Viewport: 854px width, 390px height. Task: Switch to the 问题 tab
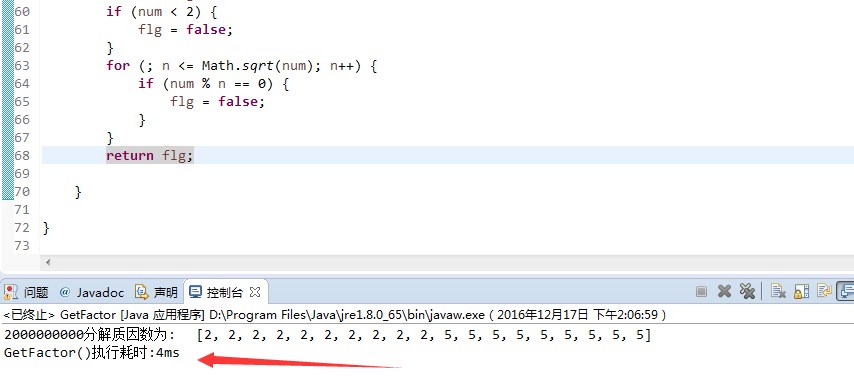[26, 292]
